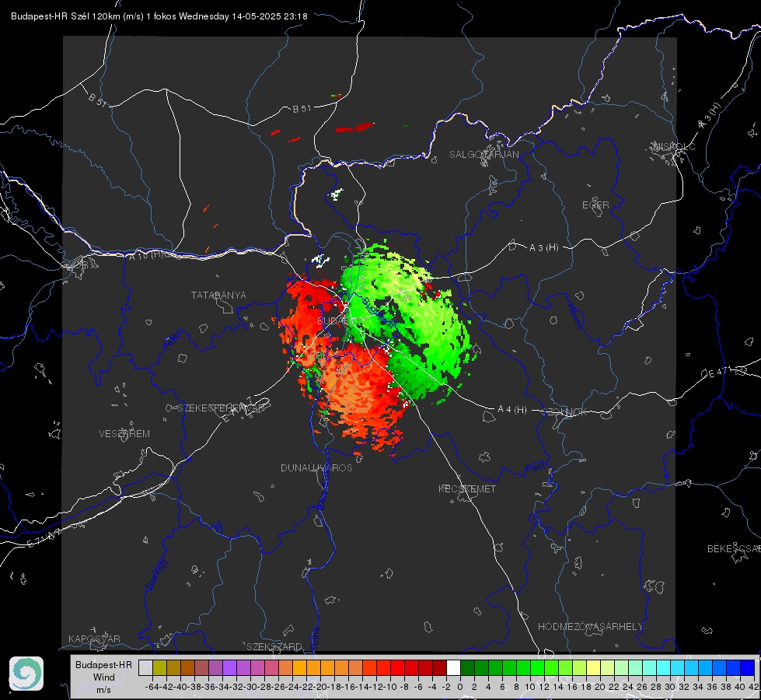Click the legend value label 0
The image size is (761, 700).
tap(460, 687)
